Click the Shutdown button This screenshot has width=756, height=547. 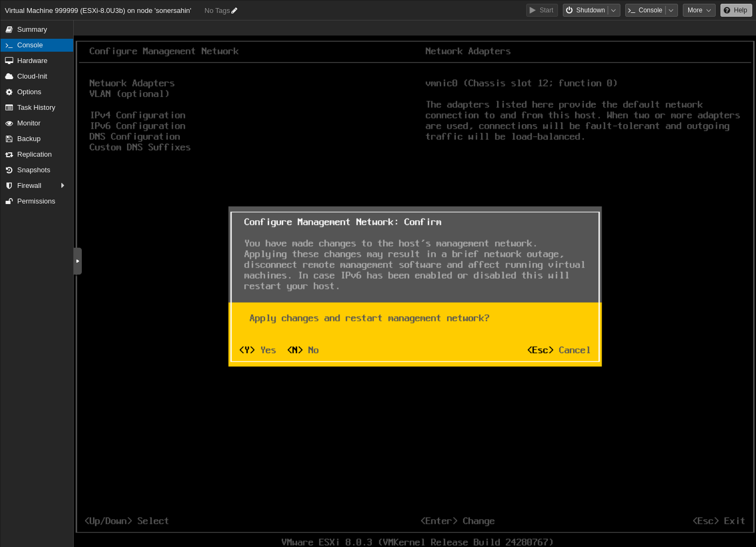pos(587,10)
